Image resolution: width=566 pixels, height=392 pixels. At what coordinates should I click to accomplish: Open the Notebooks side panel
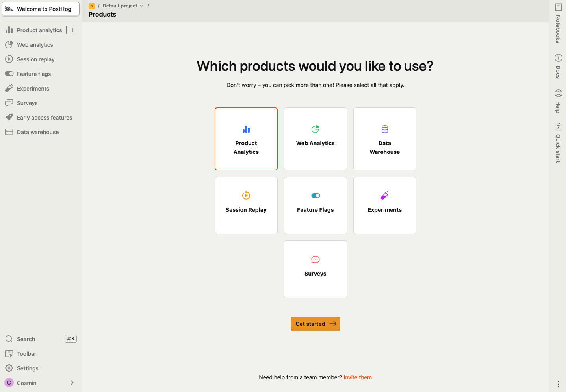(x=558, y=24)
